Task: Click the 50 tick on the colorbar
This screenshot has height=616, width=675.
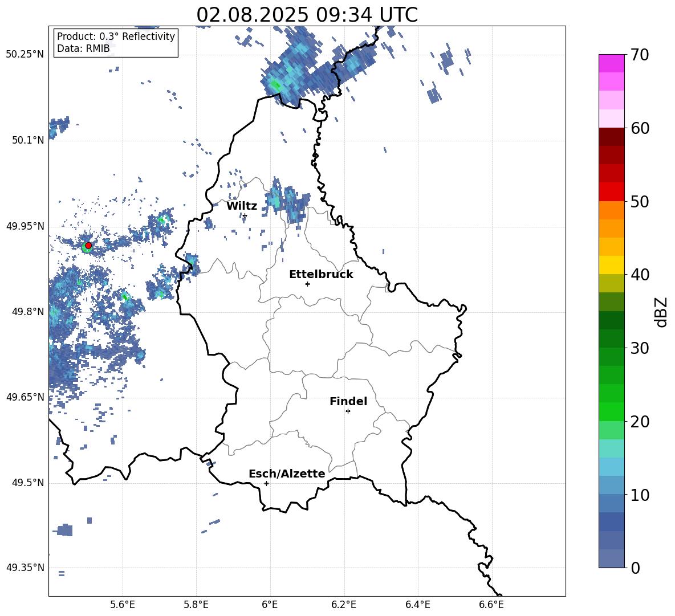Action: (640, 201)
